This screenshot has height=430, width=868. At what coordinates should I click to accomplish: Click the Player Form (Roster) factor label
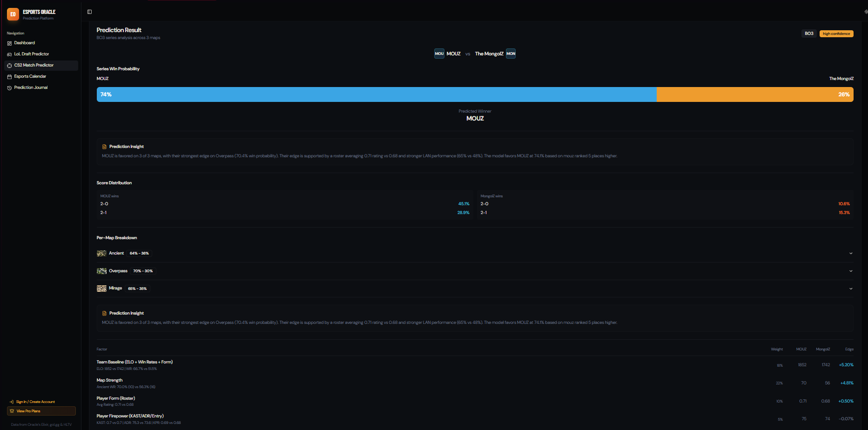tap(116, 398)
